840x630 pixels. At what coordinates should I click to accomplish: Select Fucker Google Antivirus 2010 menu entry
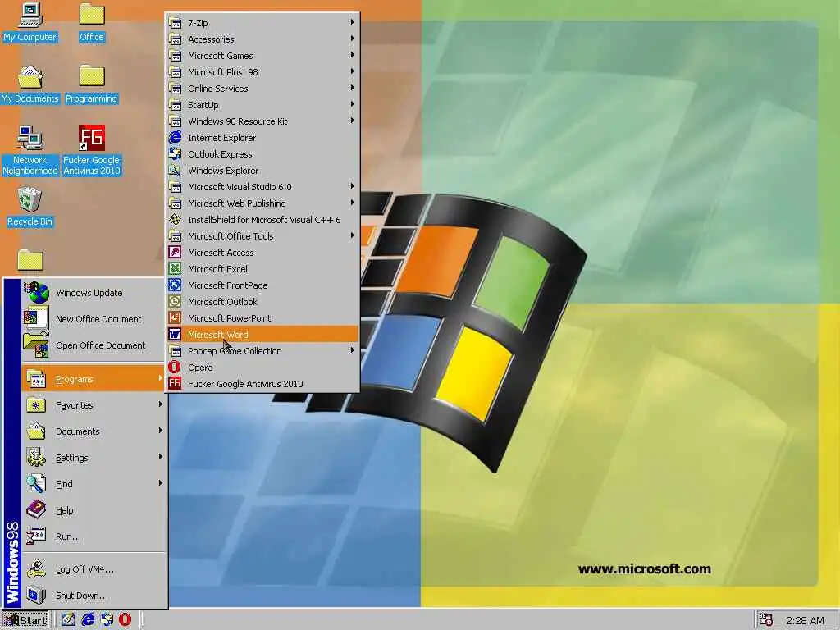(262, 384)
